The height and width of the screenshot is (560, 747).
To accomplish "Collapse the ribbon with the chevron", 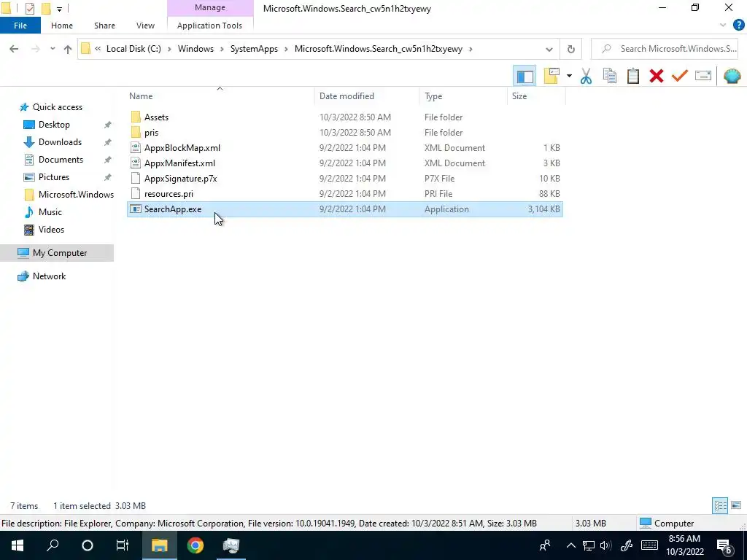I will tap(723, 26).
